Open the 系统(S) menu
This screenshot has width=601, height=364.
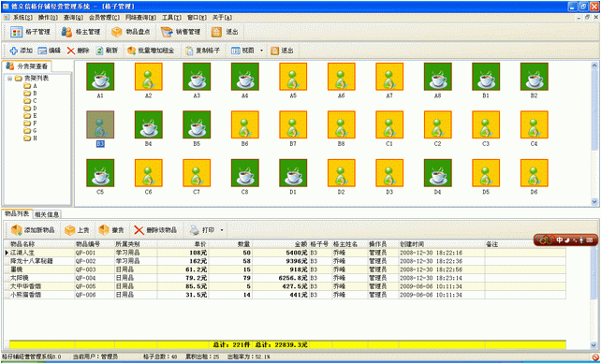click(23, 18)
